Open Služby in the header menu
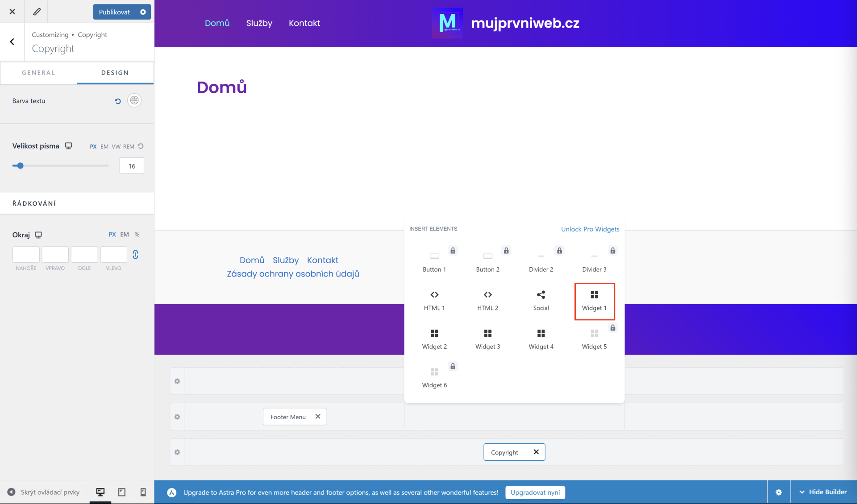857x504 pixels. tap(259, 23)
